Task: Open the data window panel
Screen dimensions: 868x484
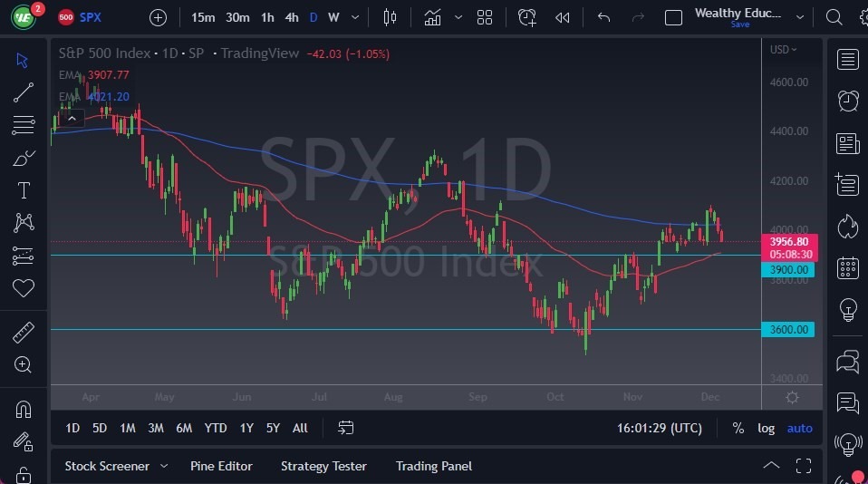Action: point(847,184)
